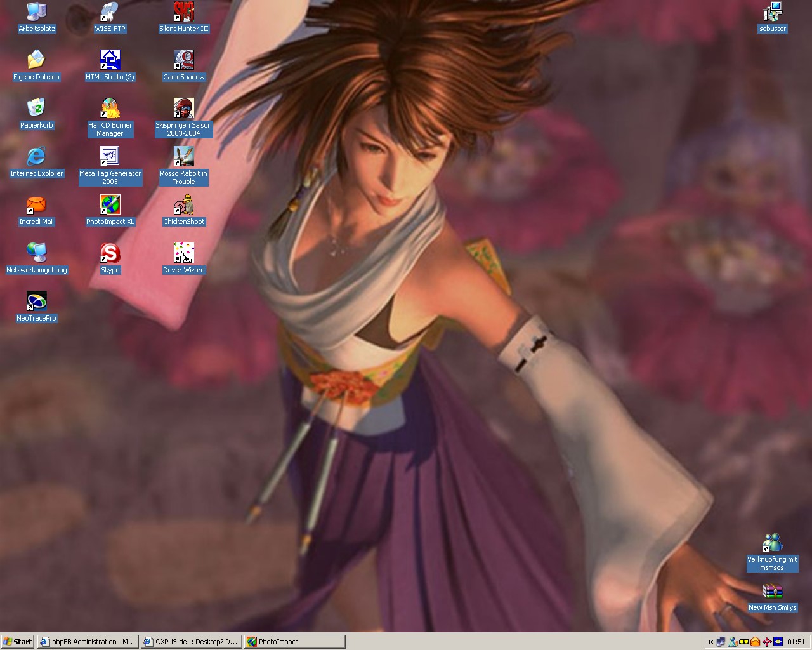Switch to phpBB Administration taskbar window
This screenshot has height=650, width=812.
tap(88, 642)
